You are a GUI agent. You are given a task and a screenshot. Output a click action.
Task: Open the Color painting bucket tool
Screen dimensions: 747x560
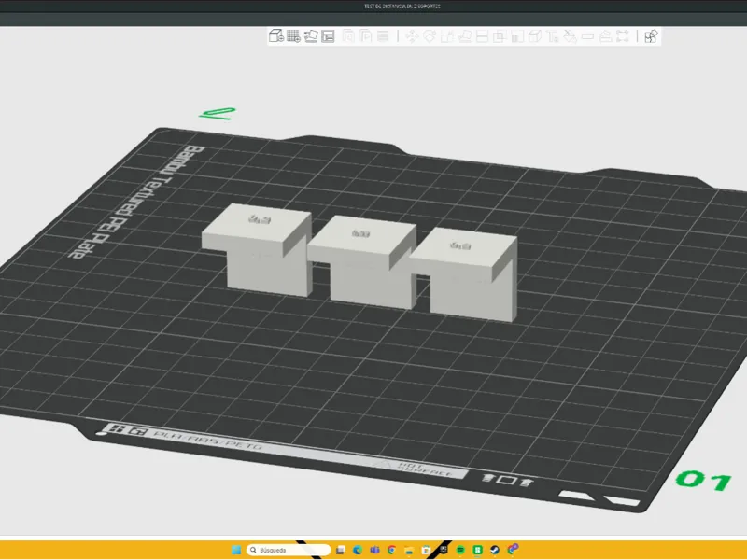point(571,36)
